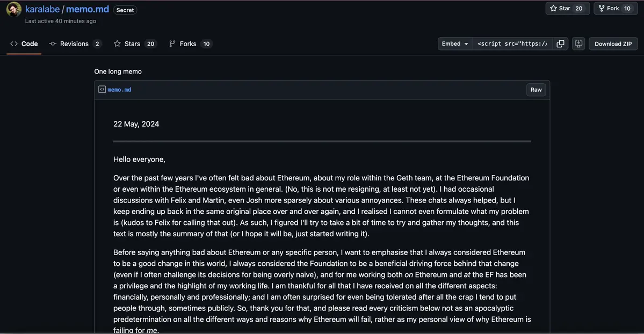Click the memo.md file header link
The width and height of the screenshot is (644, 334).
(x=119, y=90)
